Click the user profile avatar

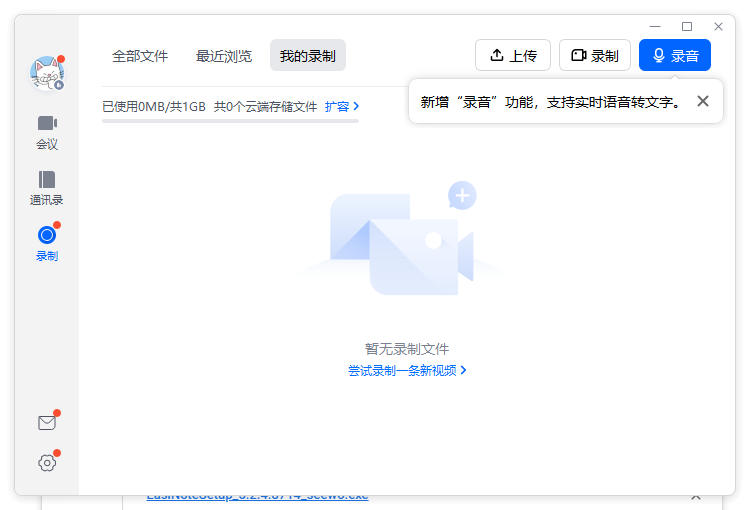46,74
